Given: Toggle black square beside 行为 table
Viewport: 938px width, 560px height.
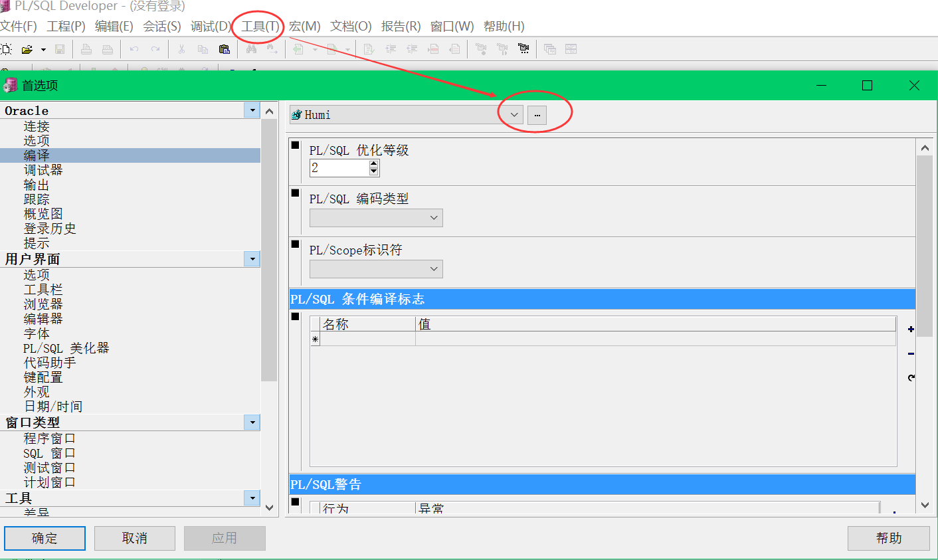Looking at the screenshot, I should point(296,502).
